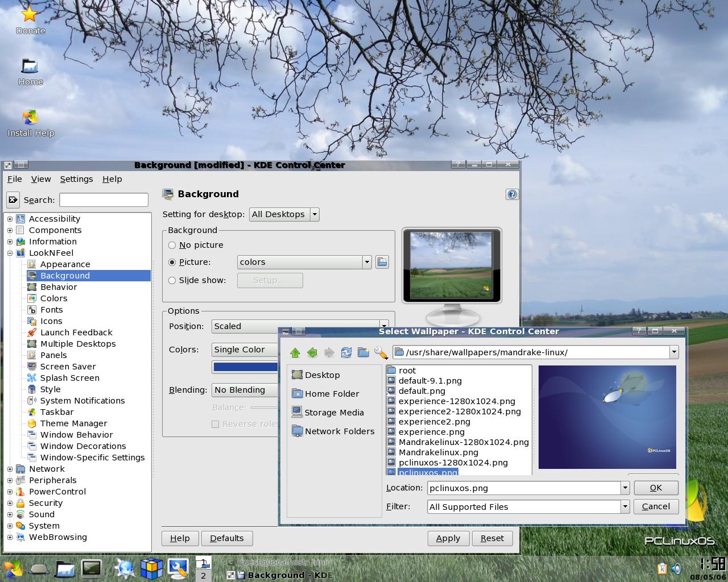Click the Apply button

[448, 538]
